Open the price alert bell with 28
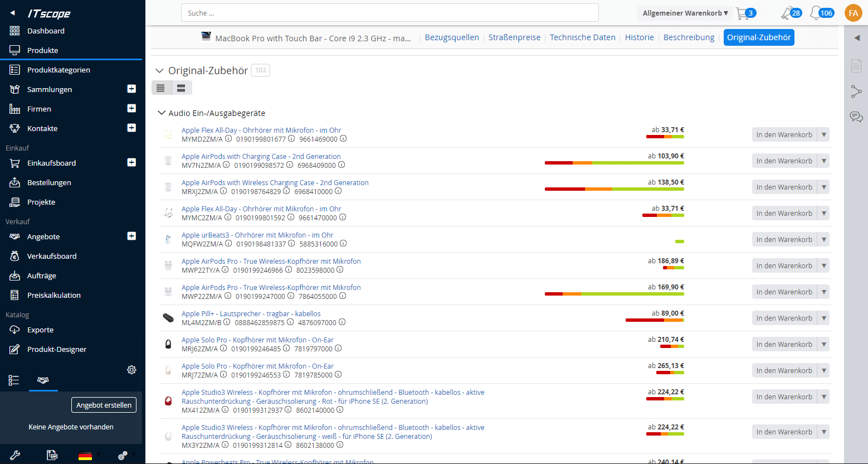 (x=791, y=13)
